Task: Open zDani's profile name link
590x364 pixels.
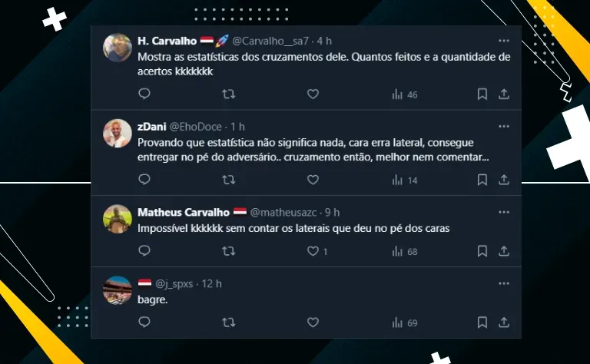Action: coord(152,127)
